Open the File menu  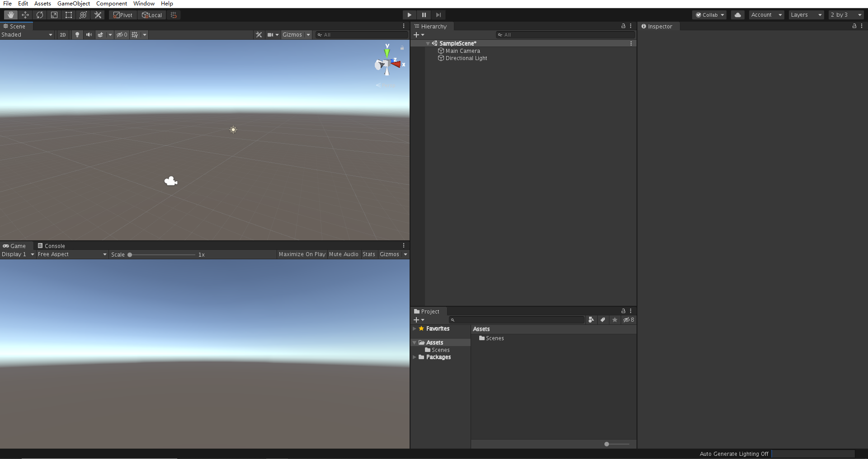tap(8, 4)
